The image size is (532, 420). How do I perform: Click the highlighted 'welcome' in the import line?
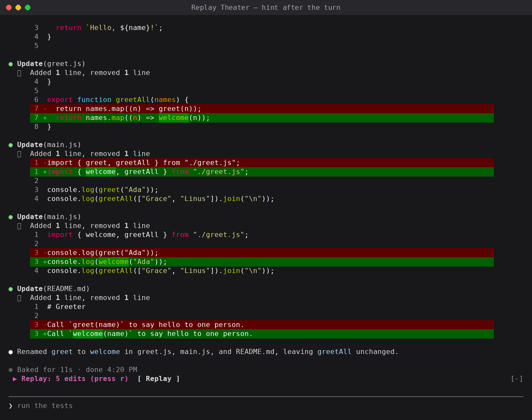(x=101, y=172)
